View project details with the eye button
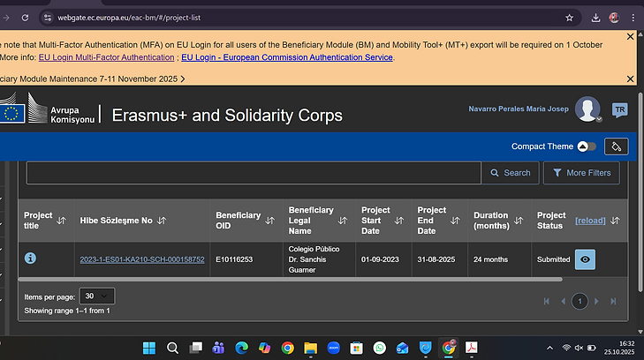The image size is (644, 360). click(x=585, y=259)
